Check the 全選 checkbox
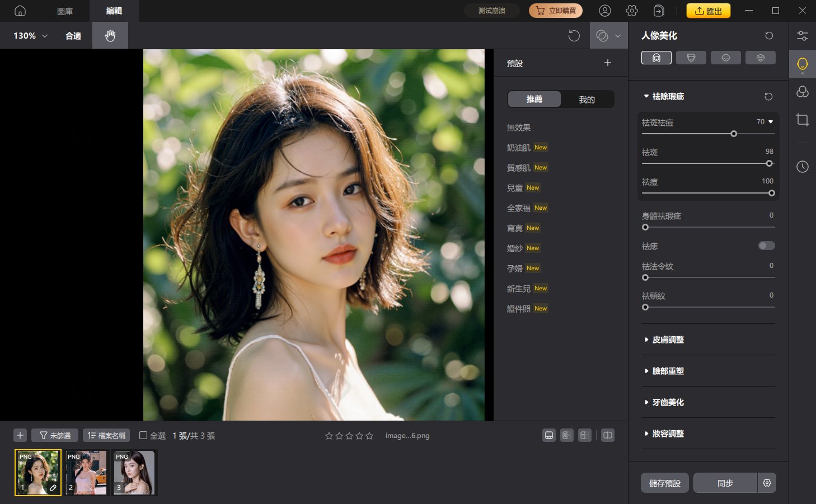Screen dimensions: 816x504 tap(143, 435)
